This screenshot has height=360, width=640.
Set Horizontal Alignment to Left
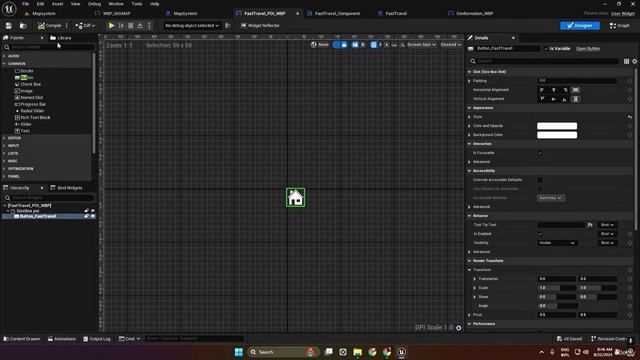pos(542,90)
